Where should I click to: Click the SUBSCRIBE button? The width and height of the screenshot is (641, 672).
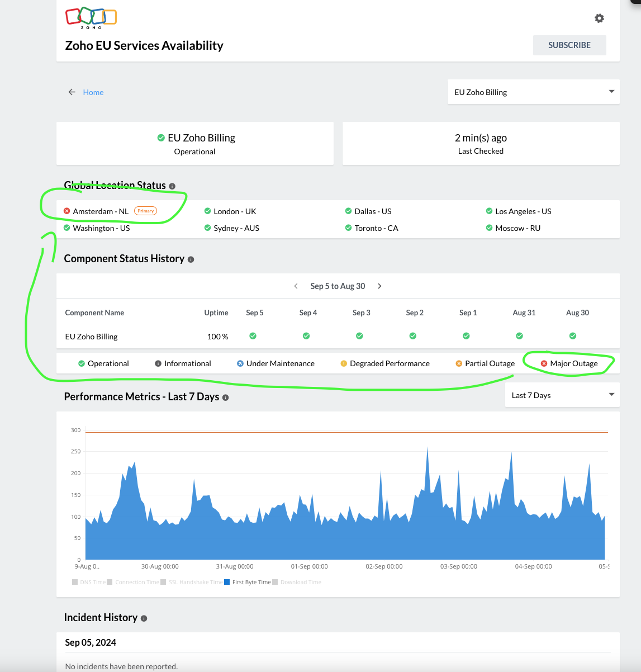[569, 45]
